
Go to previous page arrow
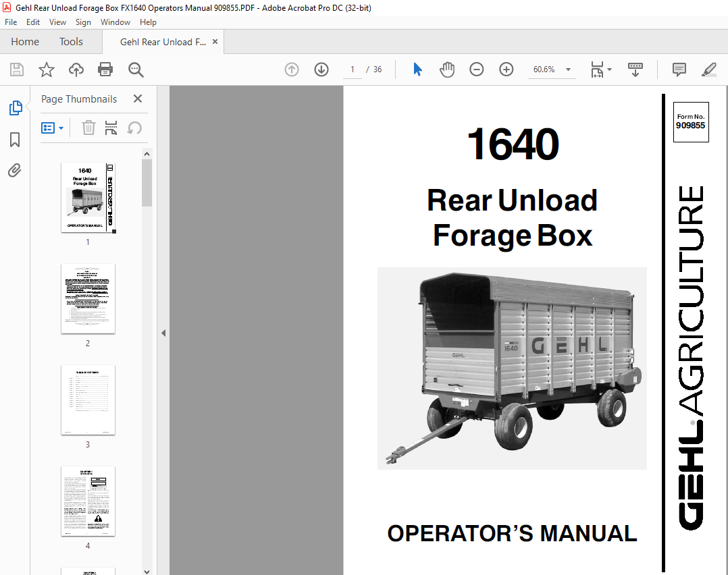pyautogui.click(x=292, y=70)
